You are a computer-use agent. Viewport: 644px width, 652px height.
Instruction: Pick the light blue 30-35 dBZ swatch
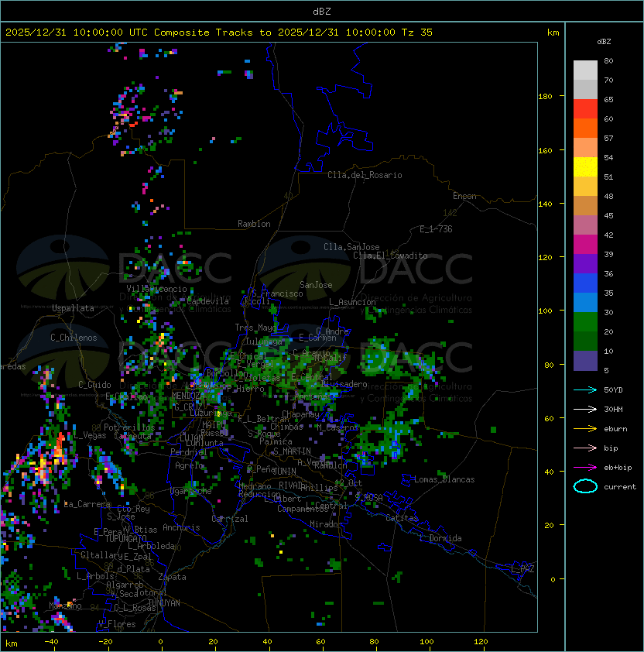[x=585, y=302]
